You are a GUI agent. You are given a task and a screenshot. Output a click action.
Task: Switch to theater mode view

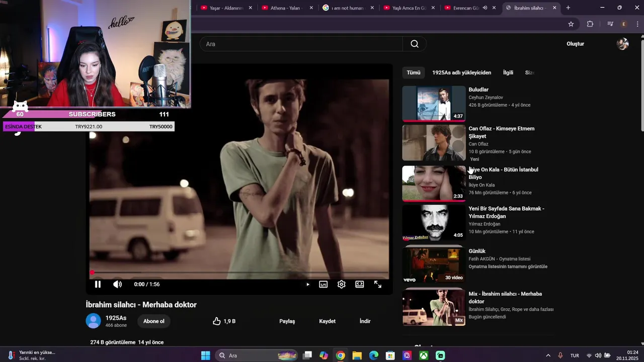click(359, 284)
